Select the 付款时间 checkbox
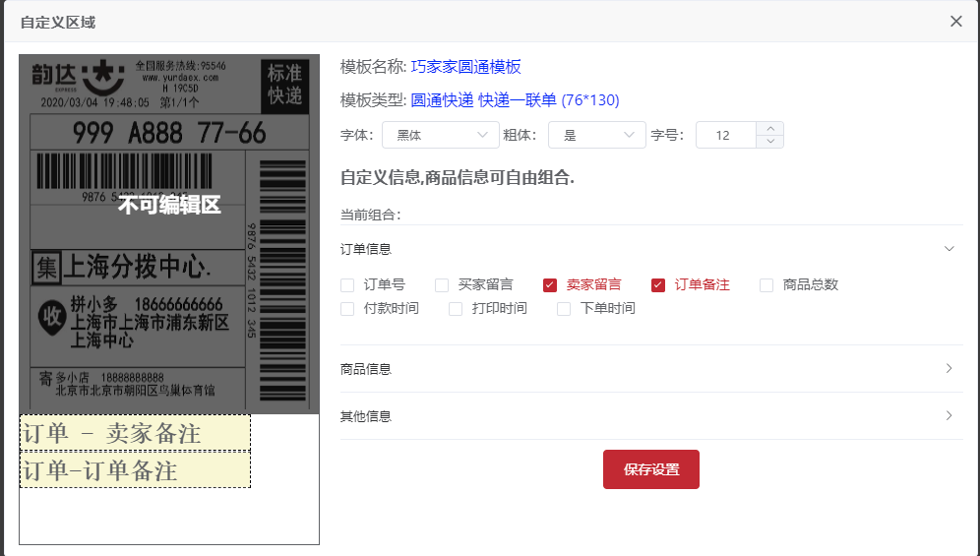This screenshot has height=556, width=980. coord(347,309)
